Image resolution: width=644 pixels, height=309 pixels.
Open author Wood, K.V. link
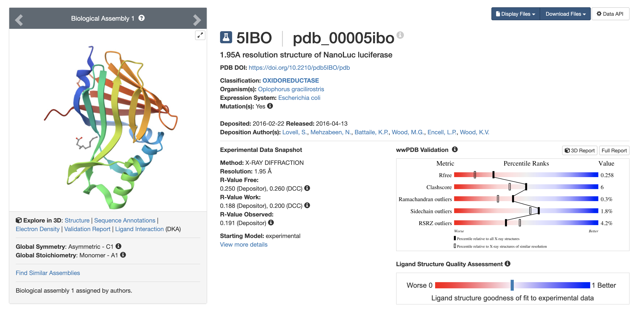[475, 132]
